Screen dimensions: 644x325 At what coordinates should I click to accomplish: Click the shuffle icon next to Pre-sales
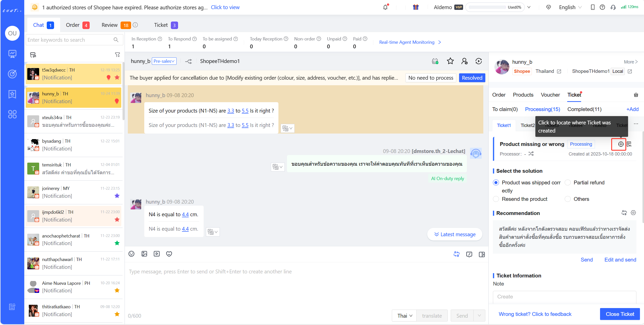click(x=188, y=61)
